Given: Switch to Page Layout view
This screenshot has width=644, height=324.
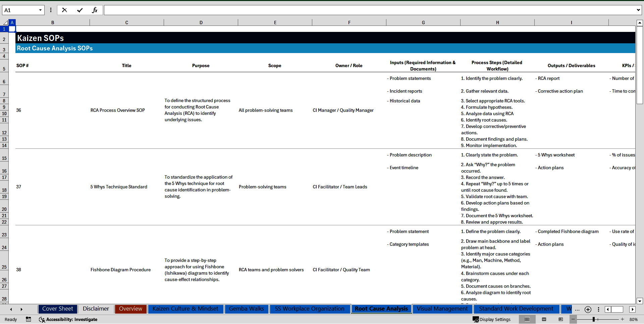Looking at the screenshot, I should click(x=544, y=319).
